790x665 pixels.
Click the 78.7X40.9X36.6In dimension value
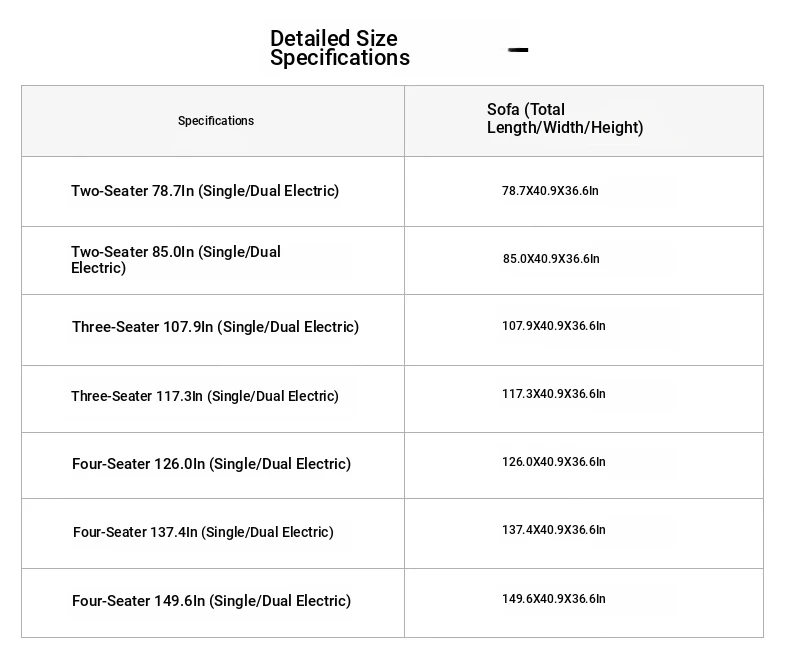point(550,191)
